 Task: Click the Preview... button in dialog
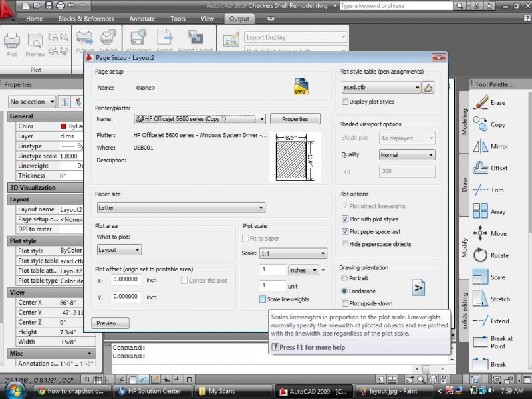coord(110,323)
